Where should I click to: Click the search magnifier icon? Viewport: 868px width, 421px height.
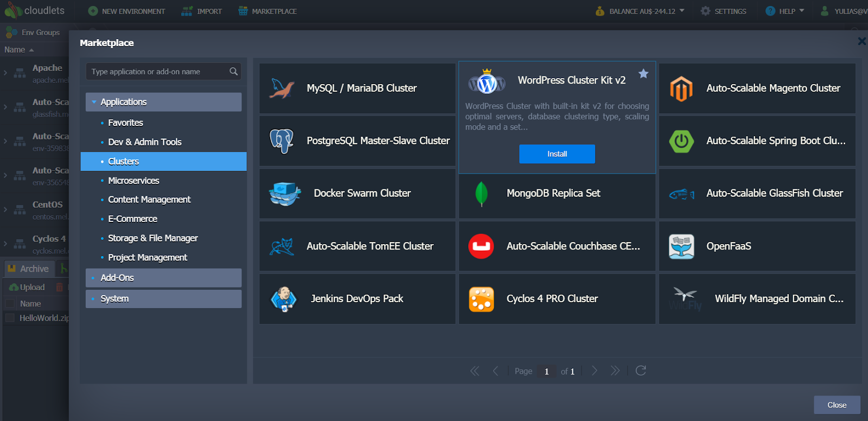(x=234, y=71)
